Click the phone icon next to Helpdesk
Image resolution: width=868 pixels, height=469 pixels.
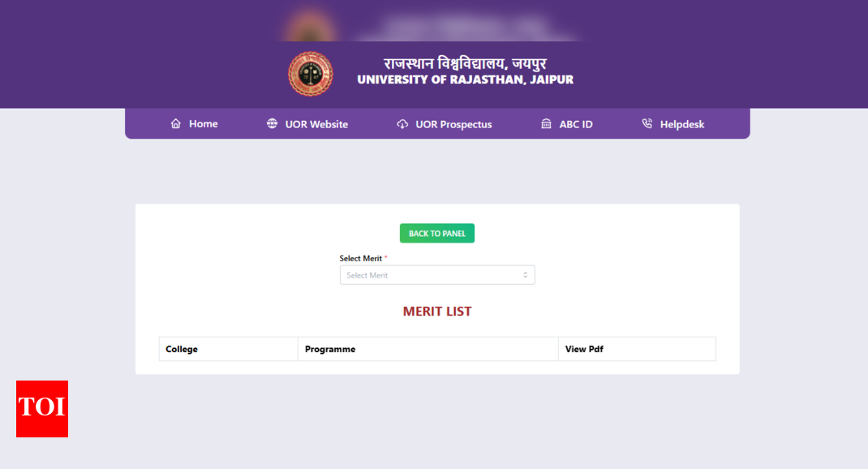(647, 124)
